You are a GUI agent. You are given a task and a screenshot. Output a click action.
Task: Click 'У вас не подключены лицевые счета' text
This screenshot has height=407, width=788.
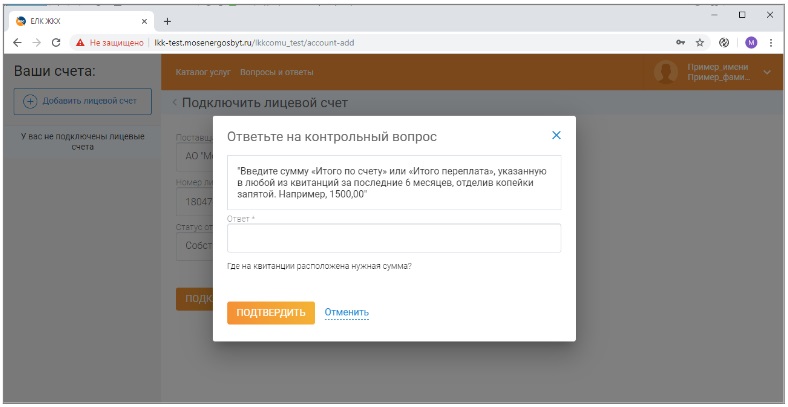click(82, 142)
